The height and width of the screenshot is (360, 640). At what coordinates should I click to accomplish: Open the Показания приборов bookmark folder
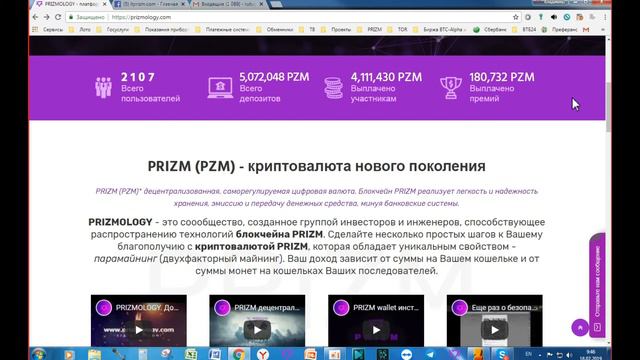click(161, 29)
